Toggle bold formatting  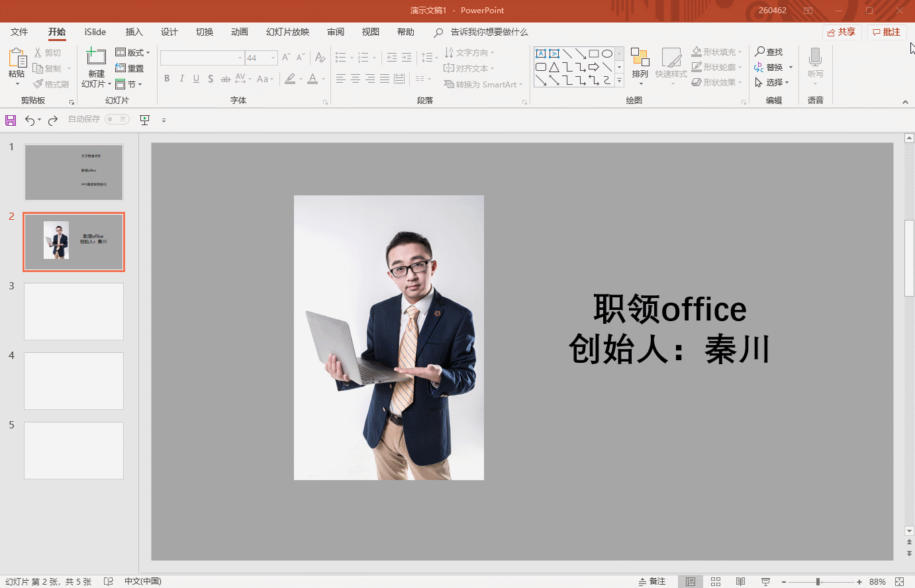click(167, 79)
